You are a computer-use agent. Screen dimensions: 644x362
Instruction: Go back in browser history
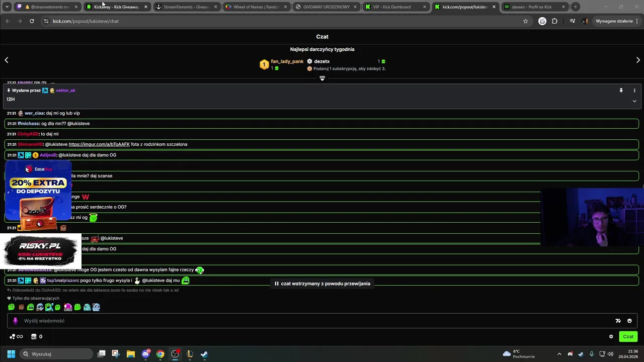[x=8, y=21]
